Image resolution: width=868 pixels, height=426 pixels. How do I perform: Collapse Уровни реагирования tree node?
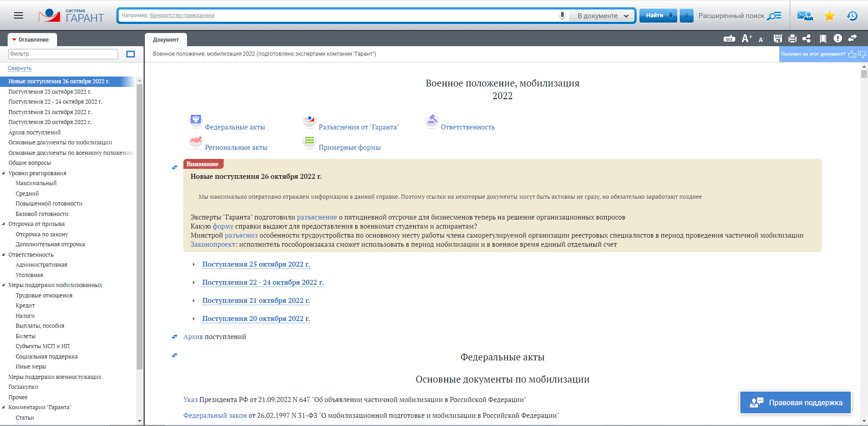(x=4, y=173)
